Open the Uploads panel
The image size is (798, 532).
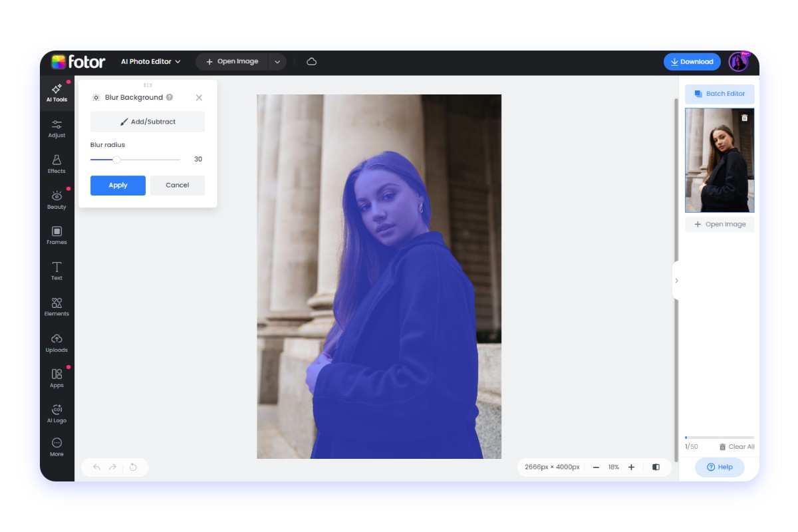pos(57,344)
